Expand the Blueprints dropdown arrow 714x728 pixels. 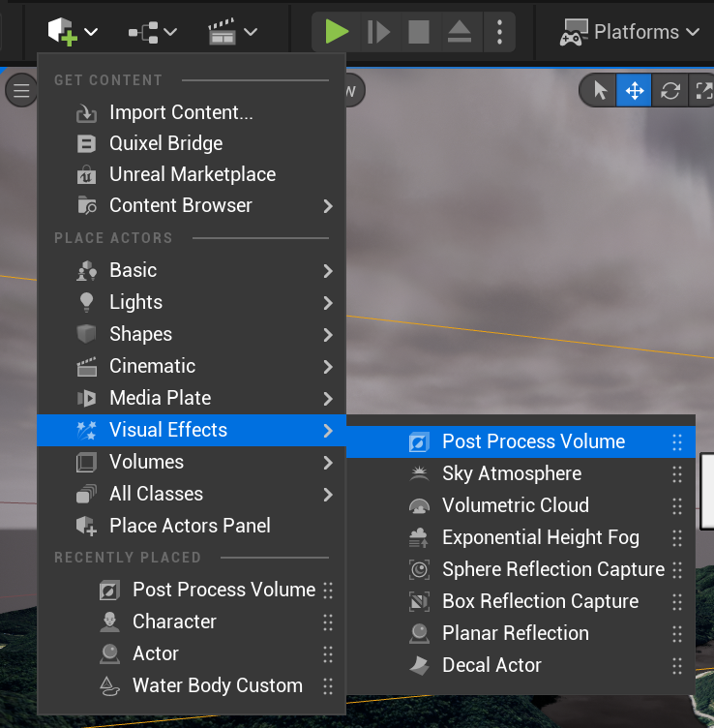(x=170, y=32)
